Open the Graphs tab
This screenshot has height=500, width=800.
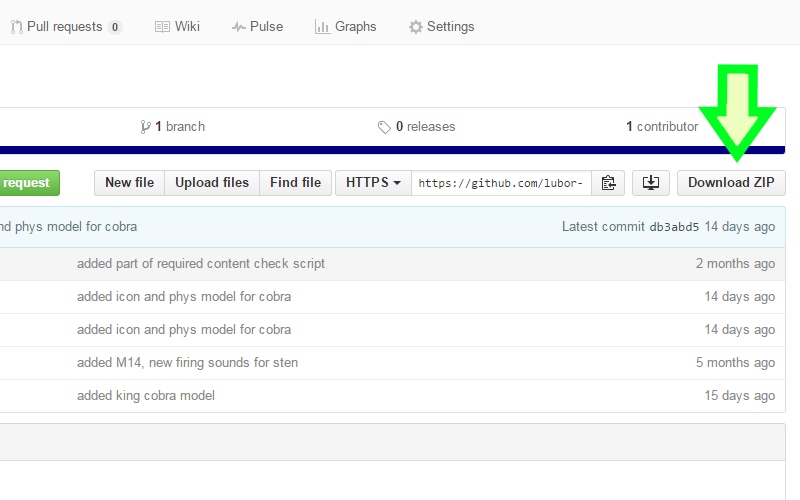click(x=355, y=27)
